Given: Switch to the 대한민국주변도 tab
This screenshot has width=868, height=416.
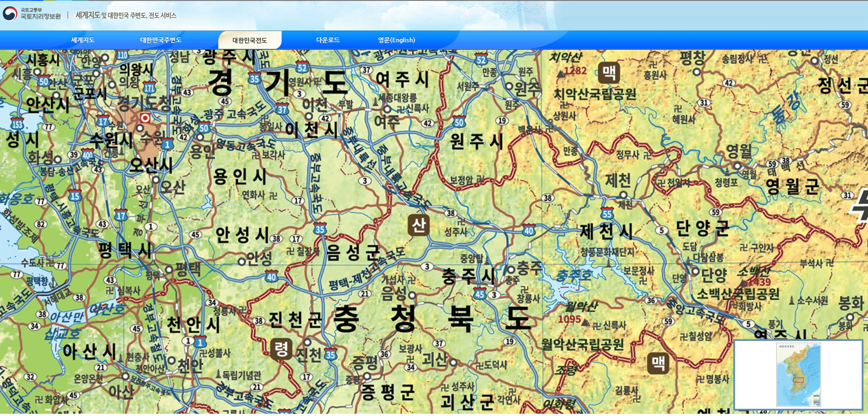Looking at the screenshot, I should pyautogui.click(x=160, y=40).
